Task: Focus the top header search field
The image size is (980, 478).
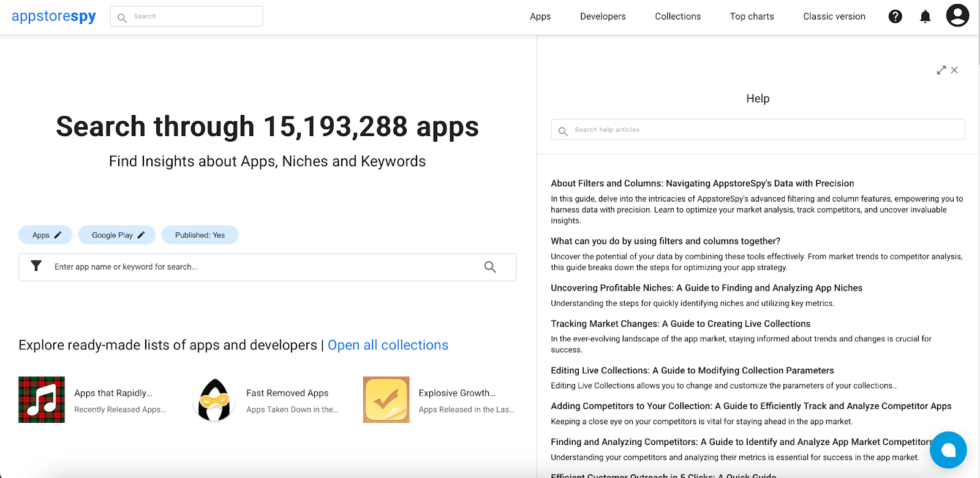Action: click(187, 17)
